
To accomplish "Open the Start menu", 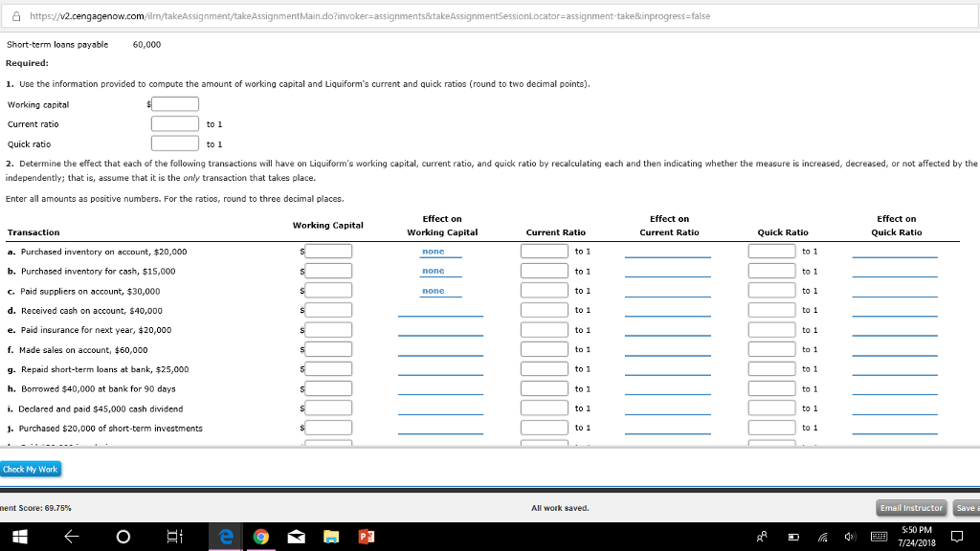I will (x=20, y=537).
